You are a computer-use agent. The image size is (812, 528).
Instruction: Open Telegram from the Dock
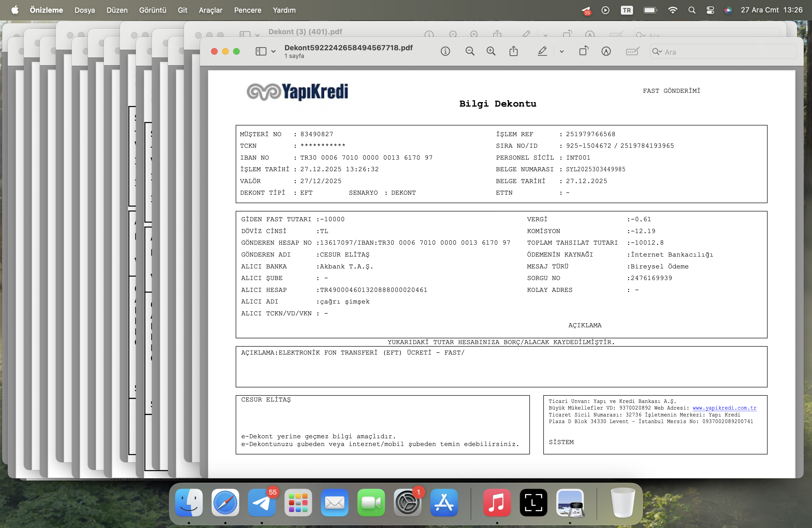tap(262, 502)
